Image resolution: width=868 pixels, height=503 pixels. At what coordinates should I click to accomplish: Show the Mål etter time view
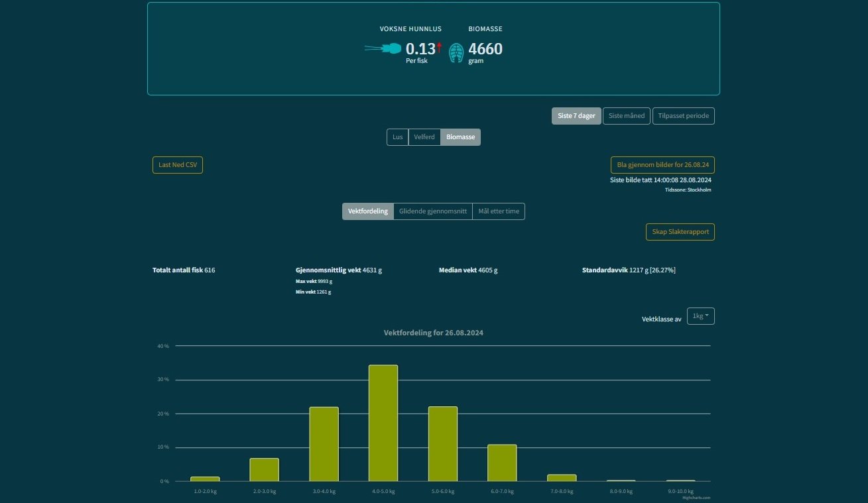click(x=499, y=211)
